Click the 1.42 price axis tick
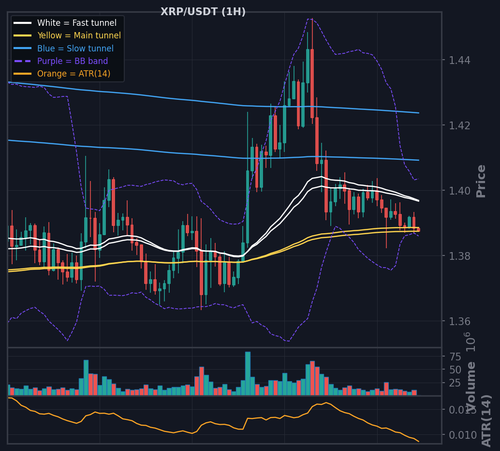 point(460,126)
